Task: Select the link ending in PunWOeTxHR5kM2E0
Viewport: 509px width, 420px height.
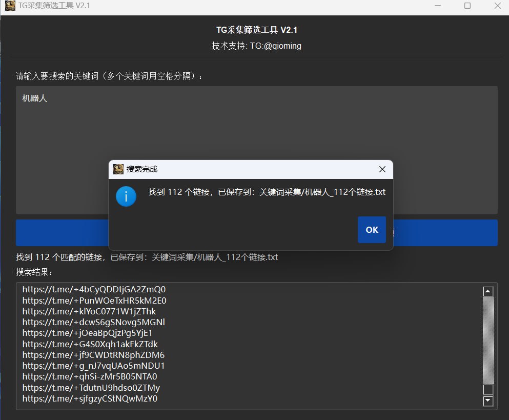Action: tap(94, 301)
